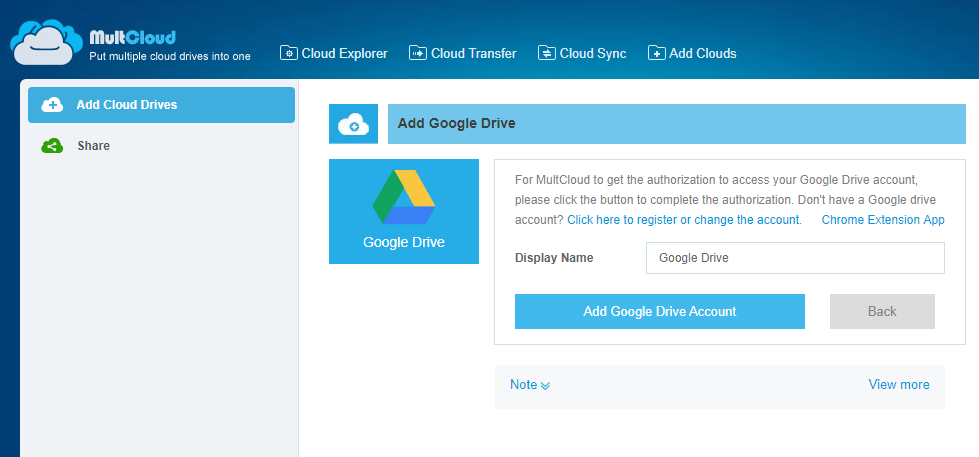Click the gray Back button
This screenshot has height=457, width=979.
click(x=882, y=311)
